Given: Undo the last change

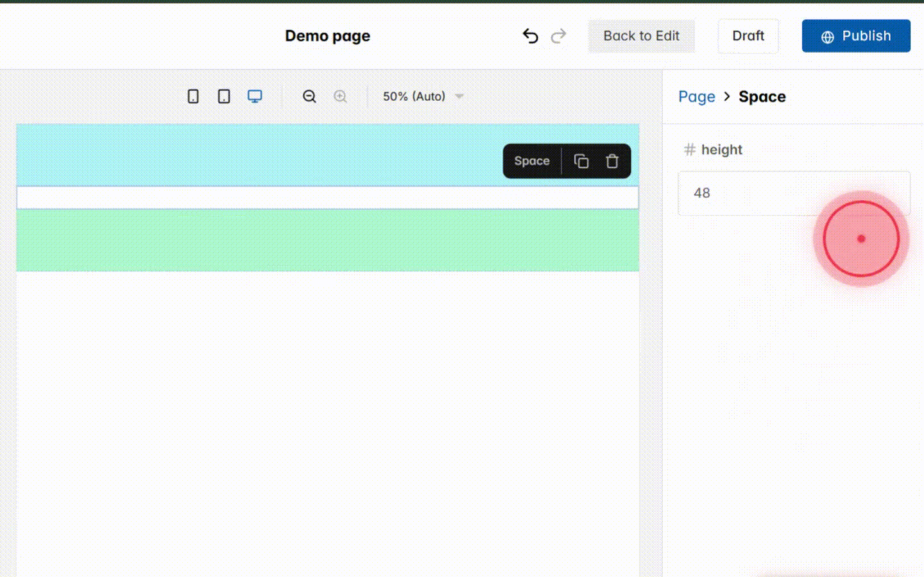Looking at the screenshot, I should (530, 36).
